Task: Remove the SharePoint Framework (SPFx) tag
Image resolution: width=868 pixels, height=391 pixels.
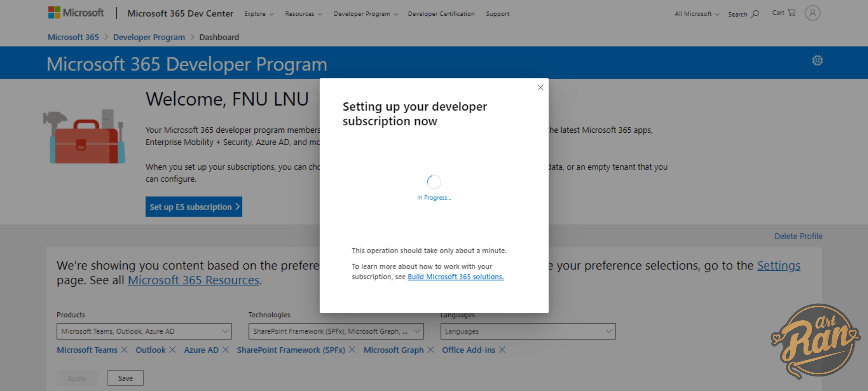Action: tap(352, 350)
